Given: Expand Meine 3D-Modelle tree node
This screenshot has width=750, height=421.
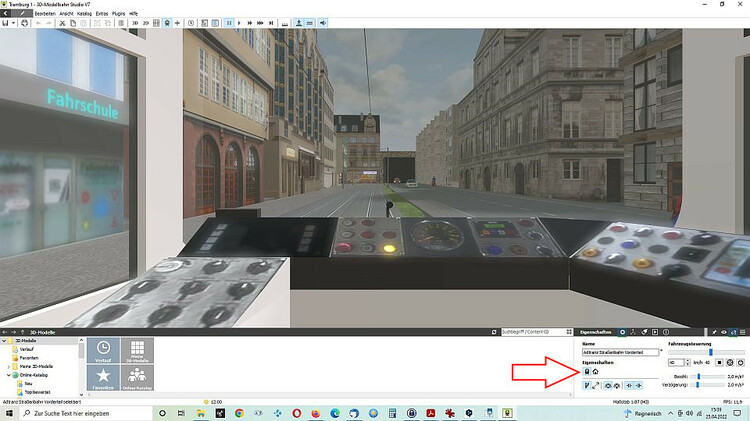Looking at the screenshot, I should point(9,366).
